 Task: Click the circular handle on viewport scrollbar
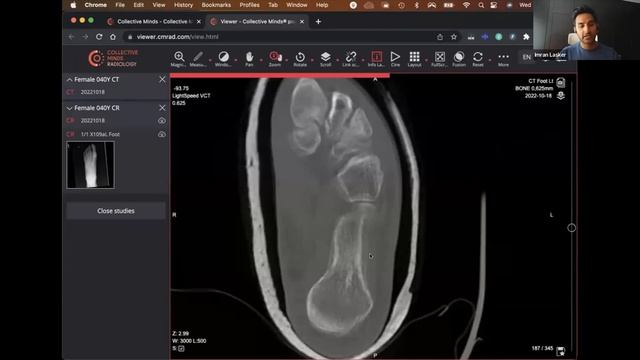tap(571, 228)
